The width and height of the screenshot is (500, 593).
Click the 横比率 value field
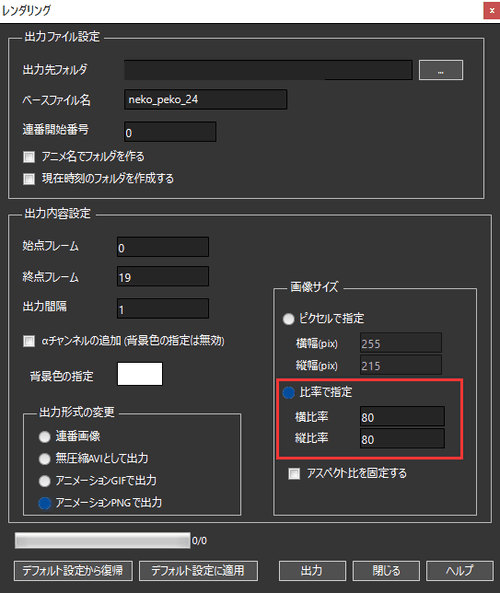(402, 416)
